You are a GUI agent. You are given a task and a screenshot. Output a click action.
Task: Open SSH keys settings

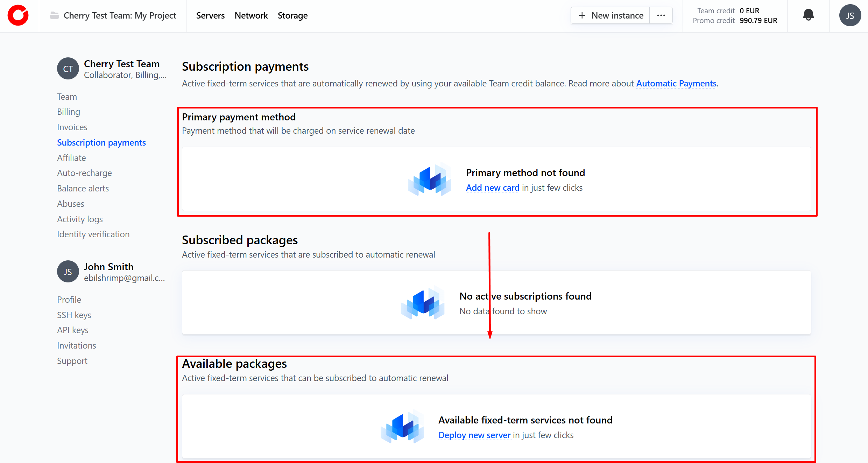coord(74,315)
